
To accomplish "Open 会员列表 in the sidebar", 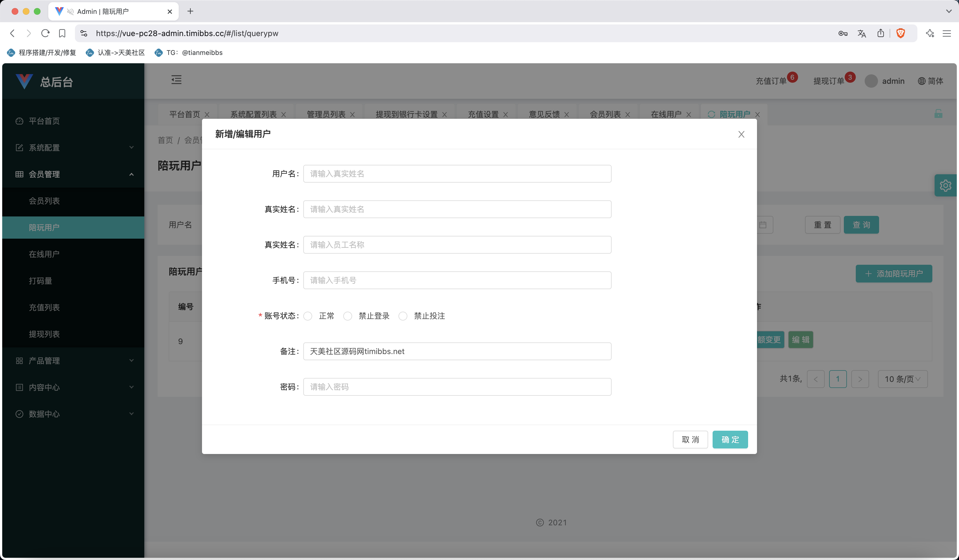I will click(x=73, y=201).
